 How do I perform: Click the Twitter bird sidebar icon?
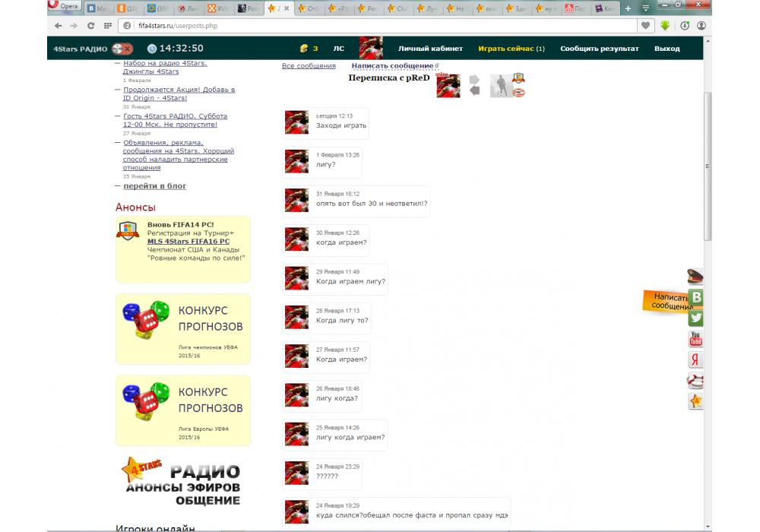tap(695, 318)
